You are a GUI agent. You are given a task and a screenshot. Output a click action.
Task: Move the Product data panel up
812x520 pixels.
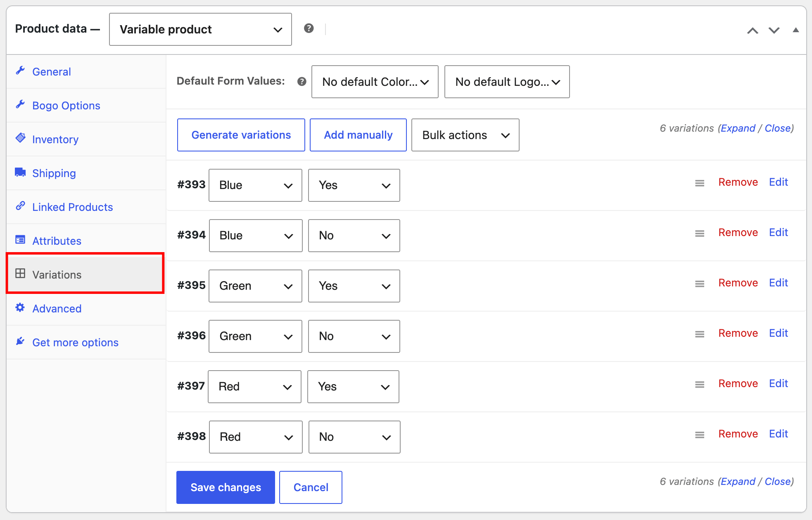coord(753,30)
